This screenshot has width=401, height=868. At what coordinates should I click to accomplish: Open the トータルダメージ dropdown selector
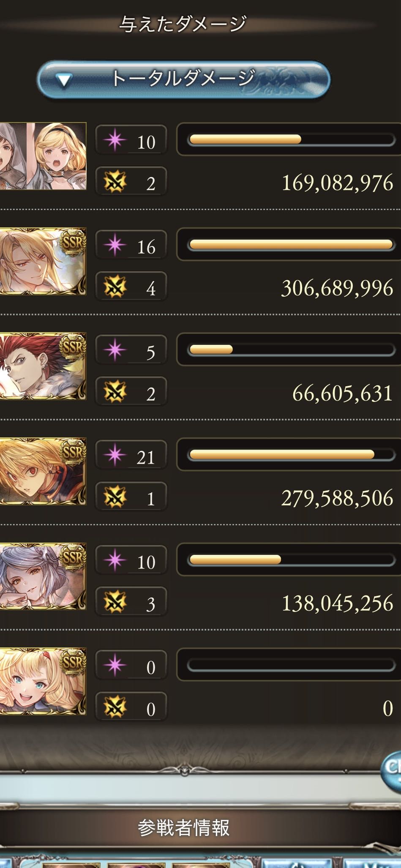coord(183,79)
